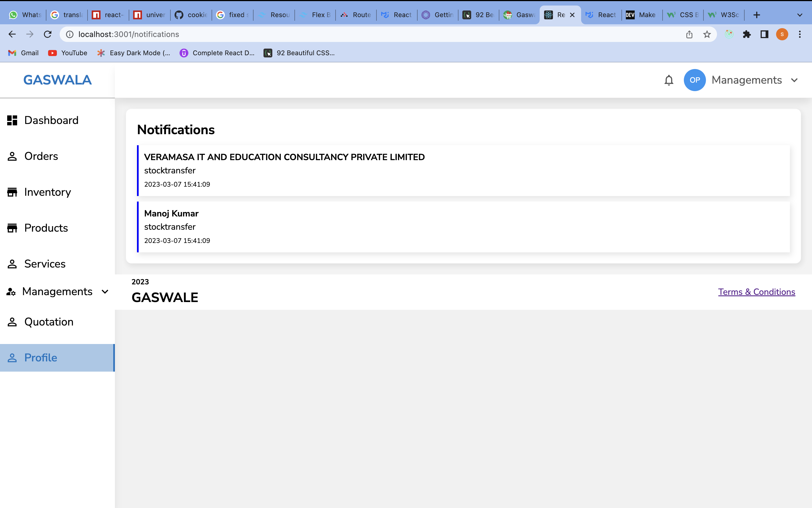Click the localhost address bar field

point(370,34)
